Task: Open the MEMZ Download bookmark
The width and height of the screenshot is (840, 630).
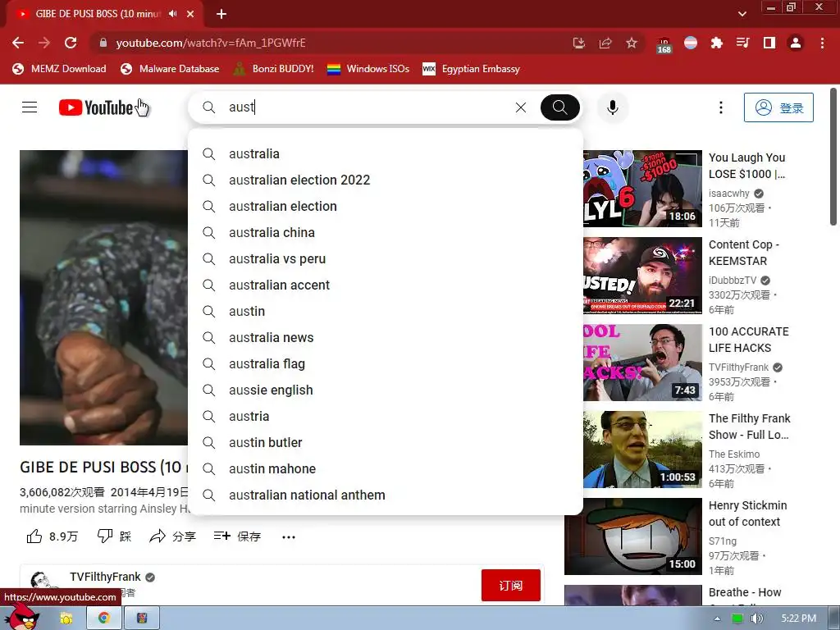Action: 59,69
